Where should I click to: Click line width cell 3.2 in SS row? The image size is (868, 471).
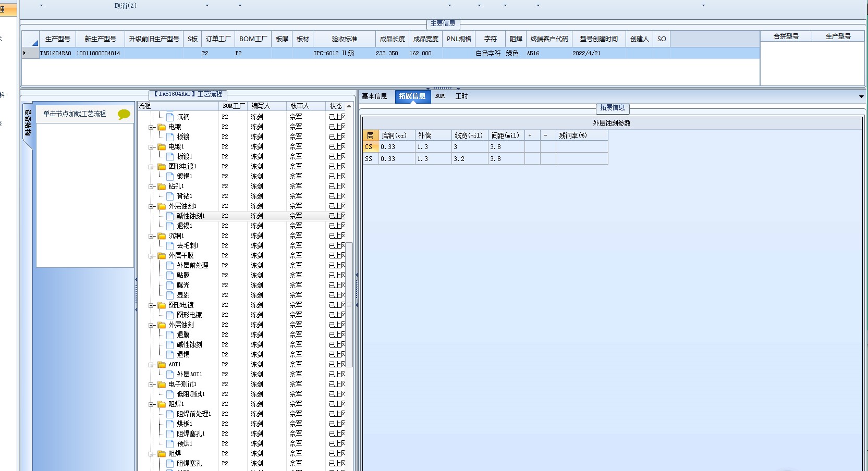coord(469,159)
